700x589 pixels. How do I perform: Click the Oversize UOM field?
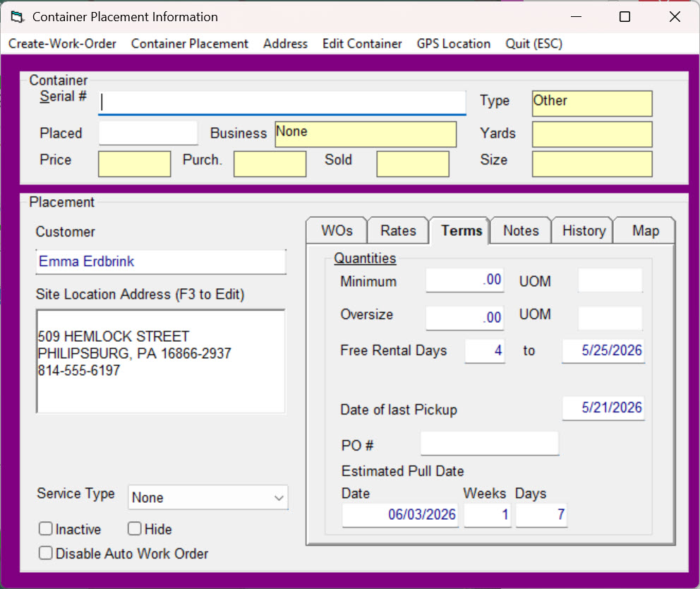[610, 318]
